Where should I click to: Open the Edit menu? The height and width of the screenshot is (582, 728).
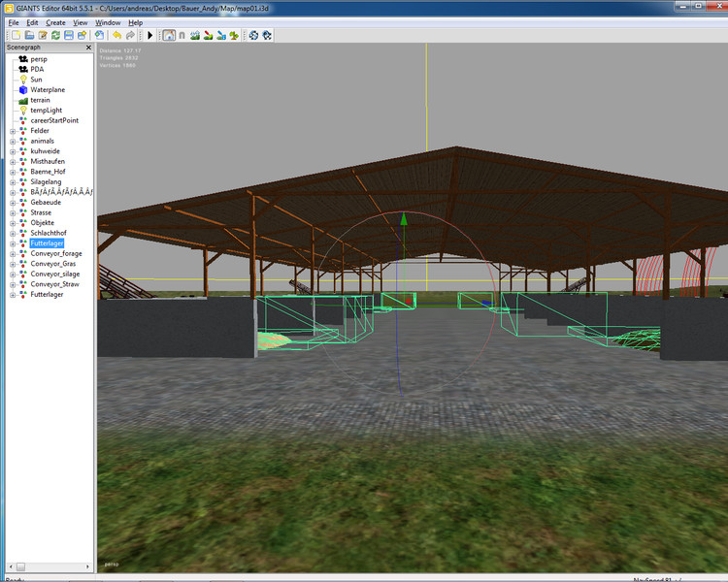(x=32, y=22)
